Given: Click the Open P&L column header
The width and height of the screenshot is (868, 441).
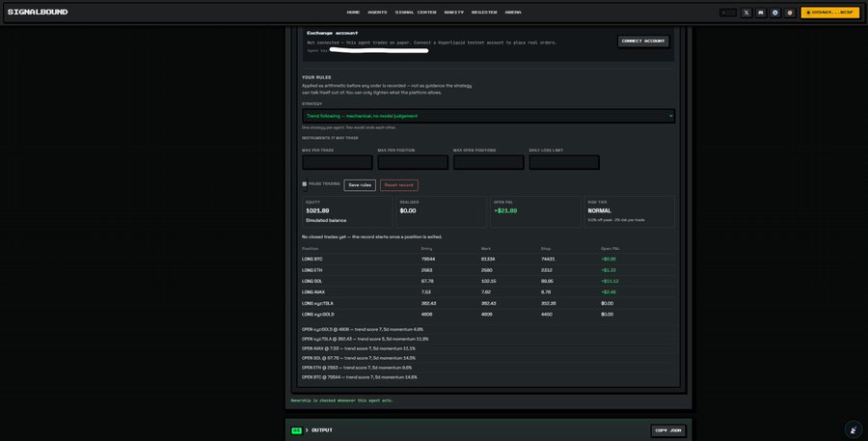Looking at the screenshot, I should [610, 249].
